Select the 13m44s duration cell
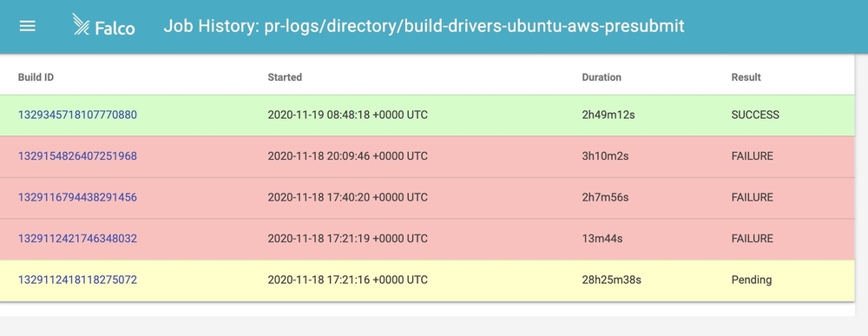The image size is (868, 336). (x=602, y=239)
